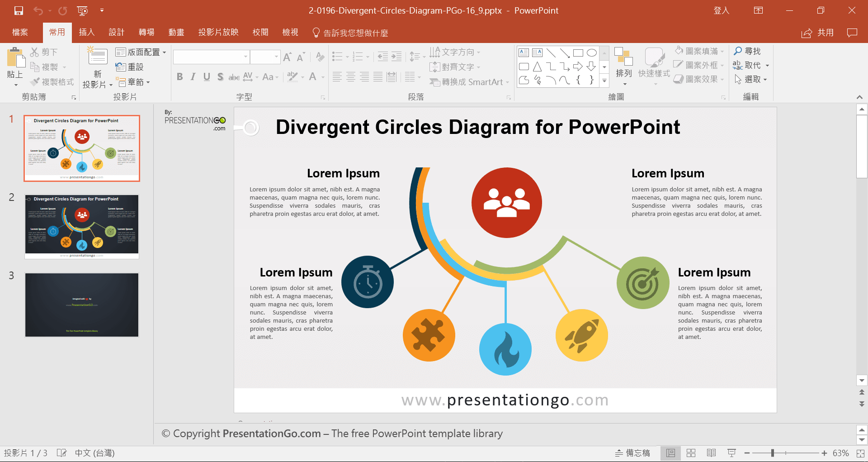Click 尋找 find button
This screenshot has height=462, width=868.
click(747, 51)
